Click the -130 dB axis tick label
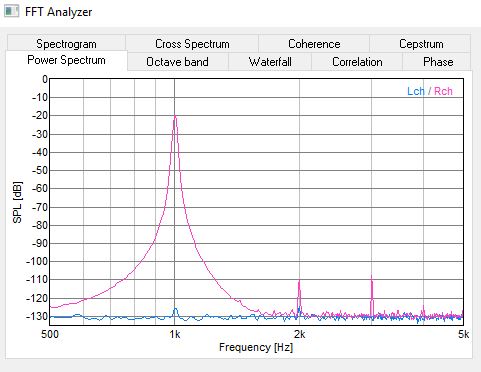The image size is (481, 372). click(37, 316)
